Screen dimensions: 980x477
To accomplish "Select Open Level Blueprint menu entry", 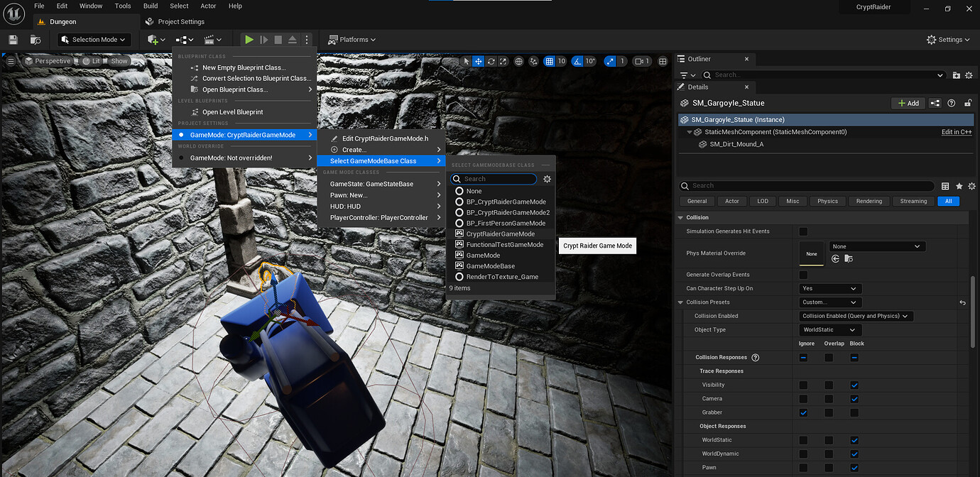I will (232, 112).
